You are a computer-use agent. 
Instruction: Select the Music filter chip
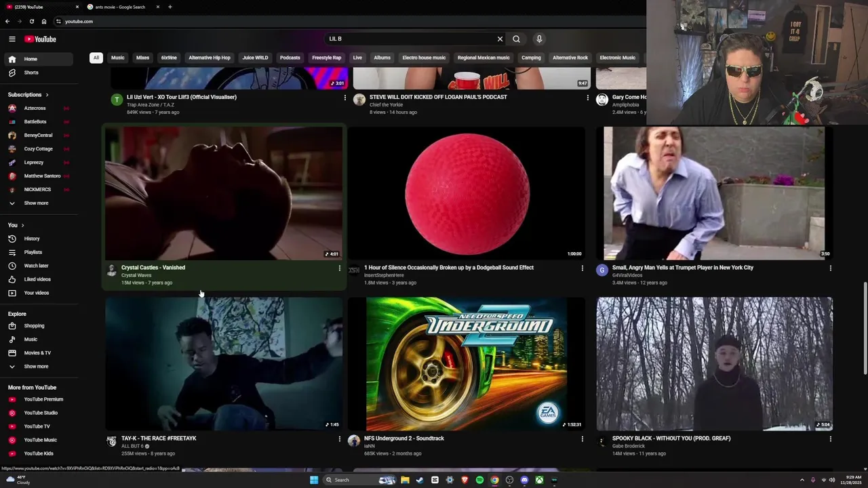[x=118, y=58]
